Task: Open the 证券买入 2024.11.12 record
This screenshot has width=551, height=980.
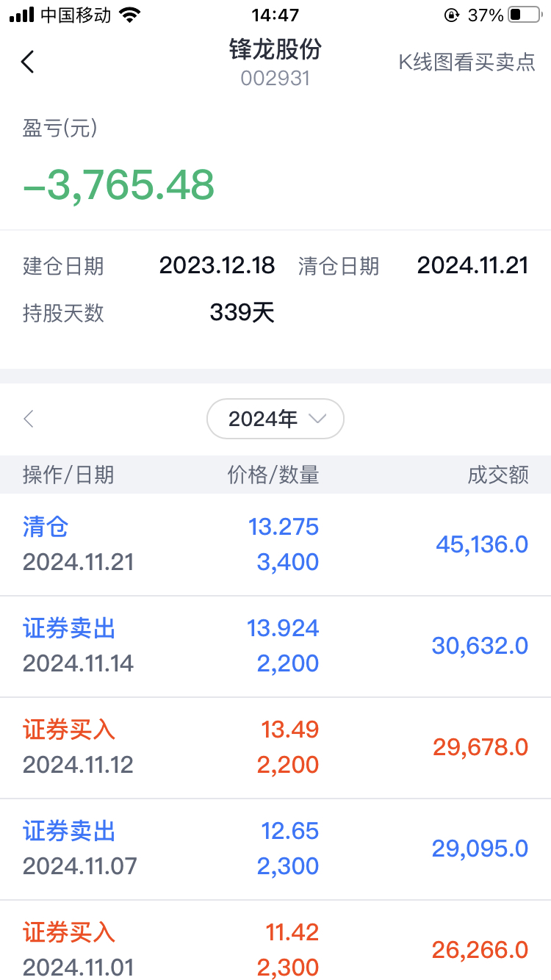Action: point(275,747)
